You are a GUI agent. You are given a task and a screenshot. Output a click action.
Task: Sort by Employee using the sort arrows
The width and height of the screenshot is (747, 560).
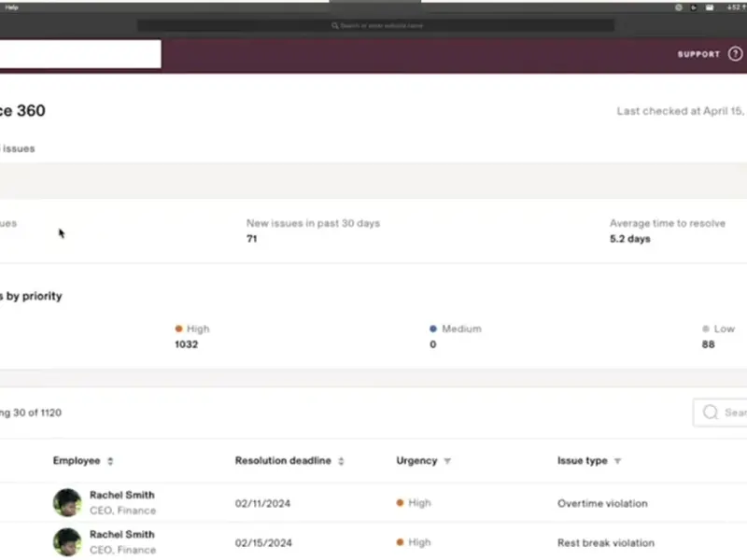[x=111, y=461]
